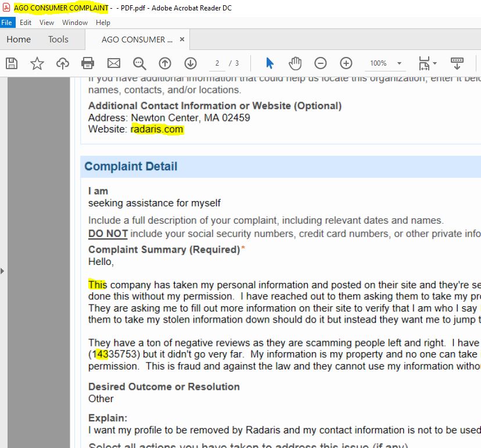Select the AGO CONSUMER document tab

pos(137,40)
